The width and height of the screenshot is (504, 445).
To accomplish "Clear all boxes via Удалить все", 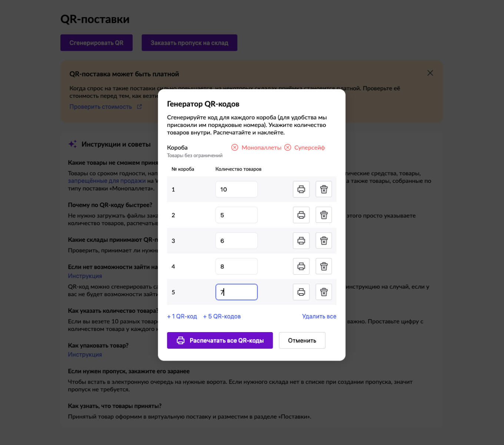I will tap(319, 316).
